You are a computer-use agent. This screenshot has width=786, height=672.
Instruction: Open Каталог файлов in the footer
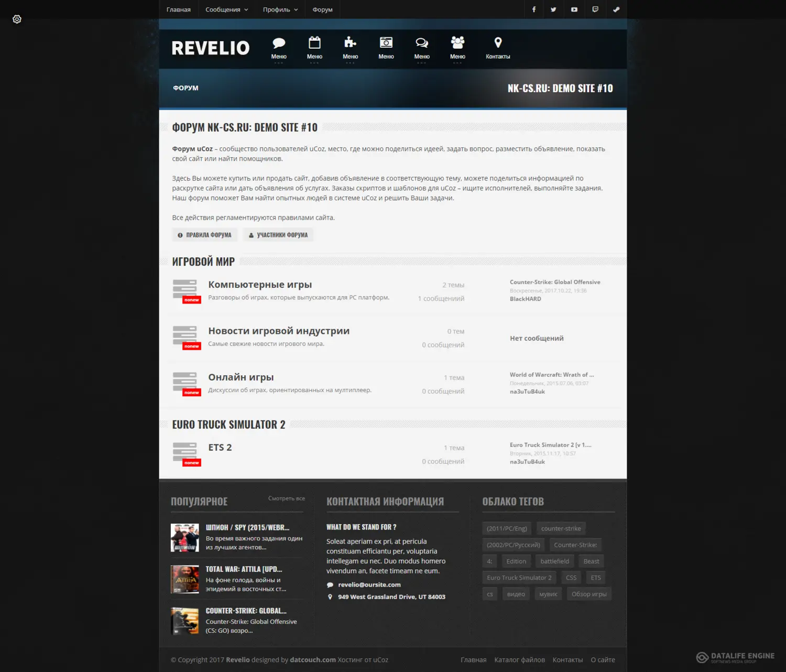(x=519, y=660)
